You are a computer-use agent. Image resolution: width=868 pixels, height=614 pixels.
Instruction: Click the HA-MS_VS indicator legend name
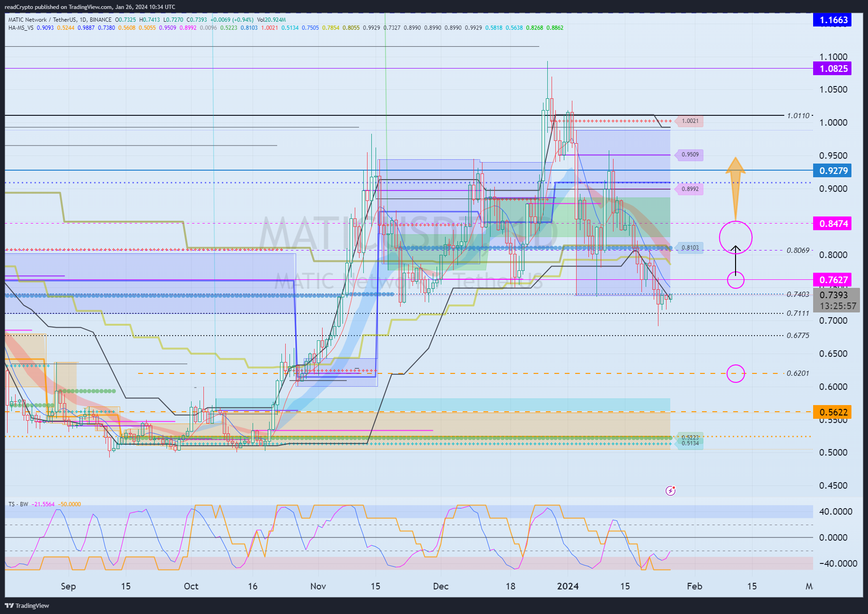[x=21, y=28]
